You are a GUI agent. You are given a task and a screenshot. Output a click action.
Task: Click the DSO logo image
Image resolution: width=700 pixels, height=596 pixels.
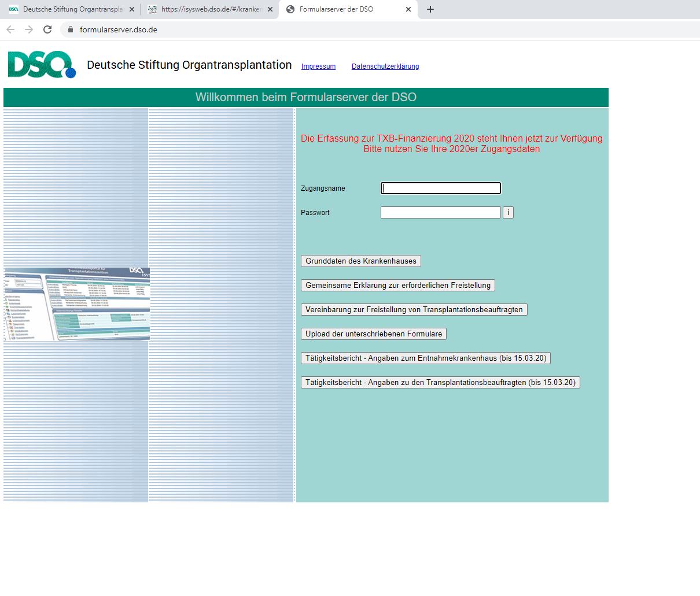[42, 64]
